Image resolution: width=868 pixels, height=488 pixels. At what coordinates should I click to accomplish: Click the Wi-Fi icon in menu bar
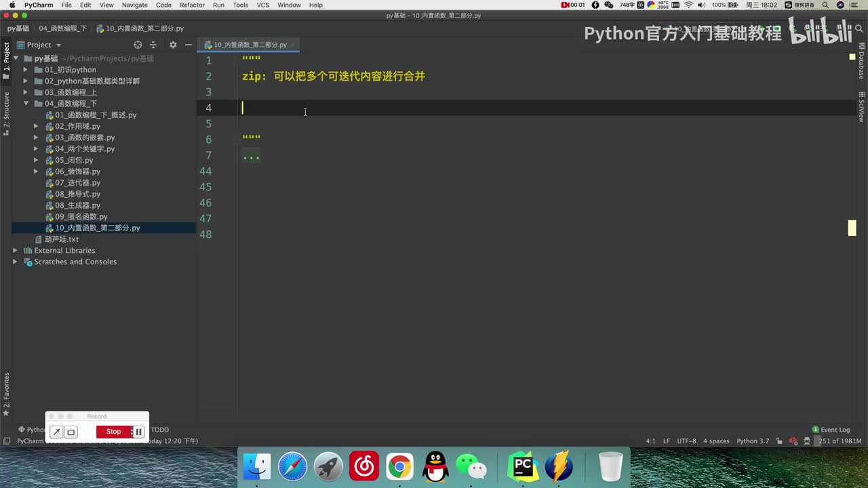689,5
